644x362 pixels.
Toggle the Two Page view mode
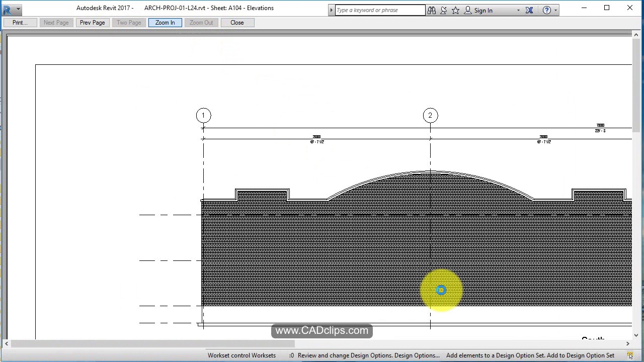(128, 22)
